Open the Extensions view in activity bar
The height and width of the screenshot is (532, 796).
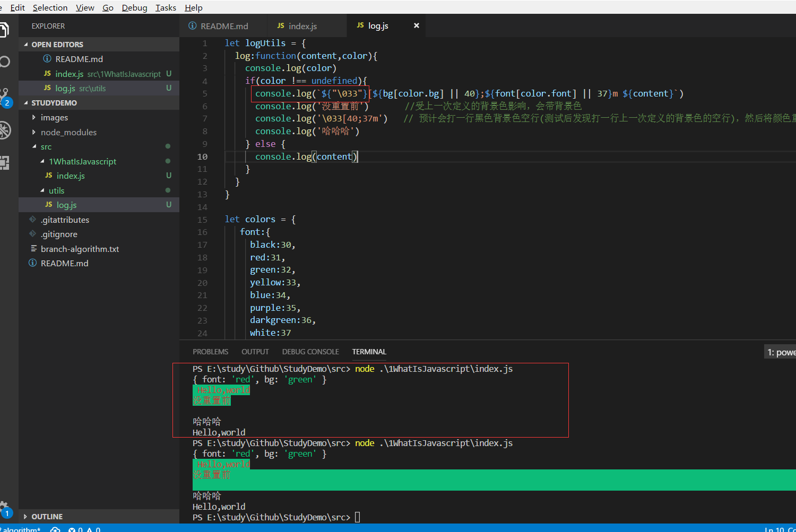[4, 163]
